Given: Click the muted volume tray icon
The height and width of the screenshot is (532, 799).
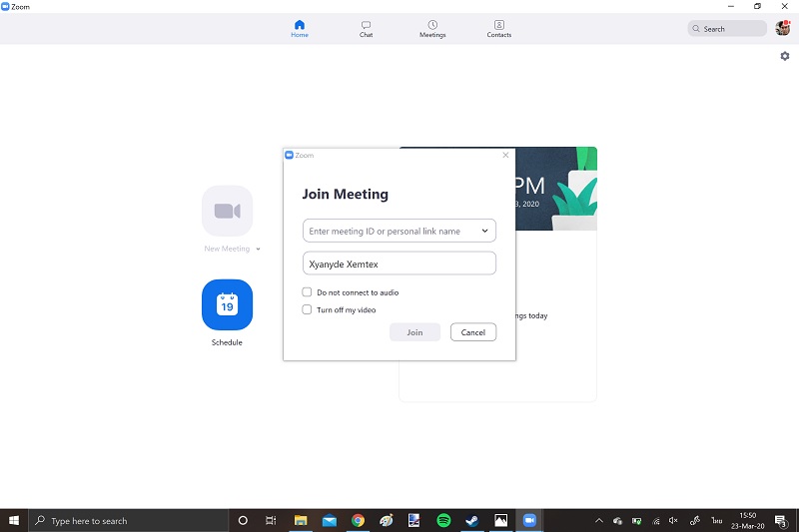Looking at the screenshot, I should point(673,520).
